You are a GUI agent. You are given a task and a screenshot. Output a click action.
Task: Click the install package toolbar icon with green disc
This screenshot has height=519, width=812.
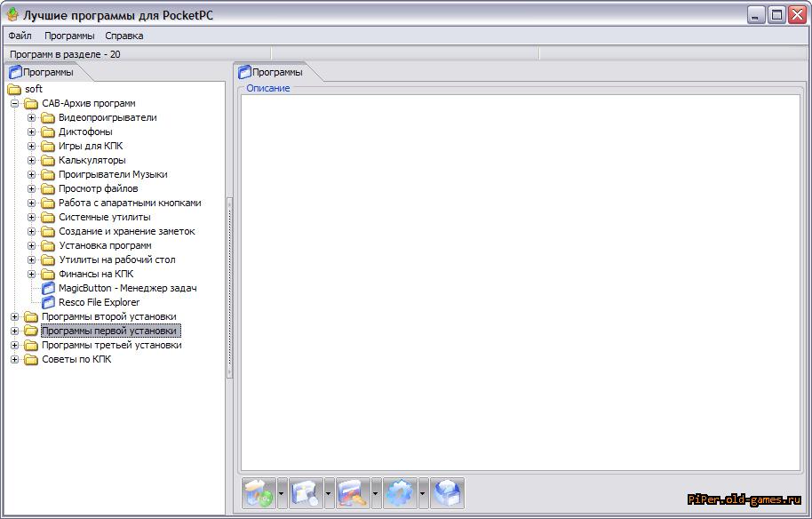pyautogui.click(x=259, y=492)
